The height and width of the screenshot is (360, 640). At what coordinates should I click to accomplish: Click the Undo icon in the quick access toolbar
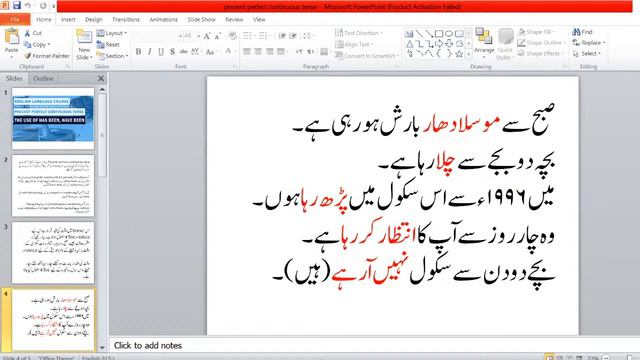pos(28,6)
